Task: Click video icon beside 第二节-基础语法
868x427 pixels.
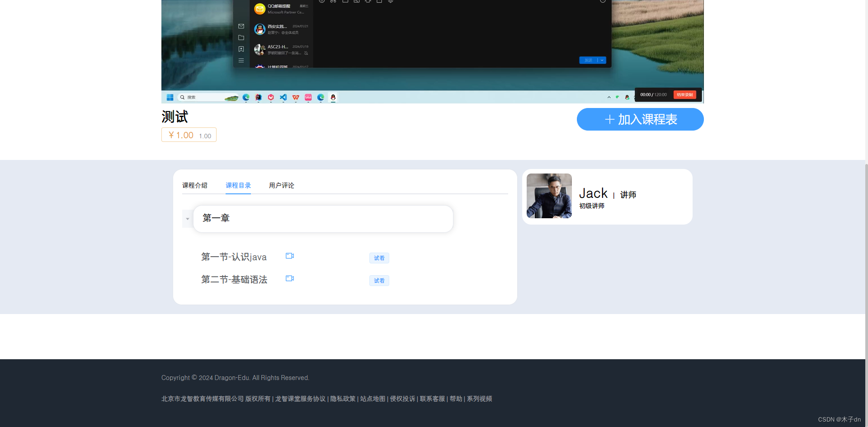Action: (x=290, y=278)
